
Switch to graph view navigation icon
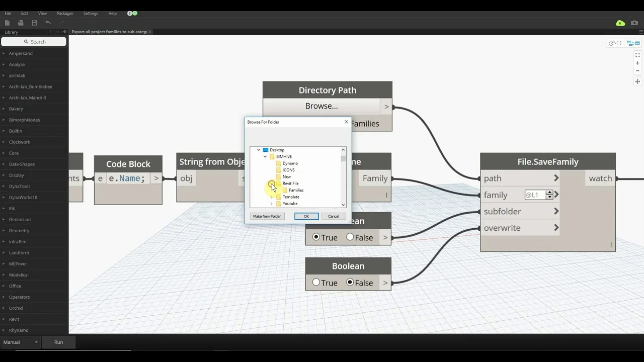633,43
